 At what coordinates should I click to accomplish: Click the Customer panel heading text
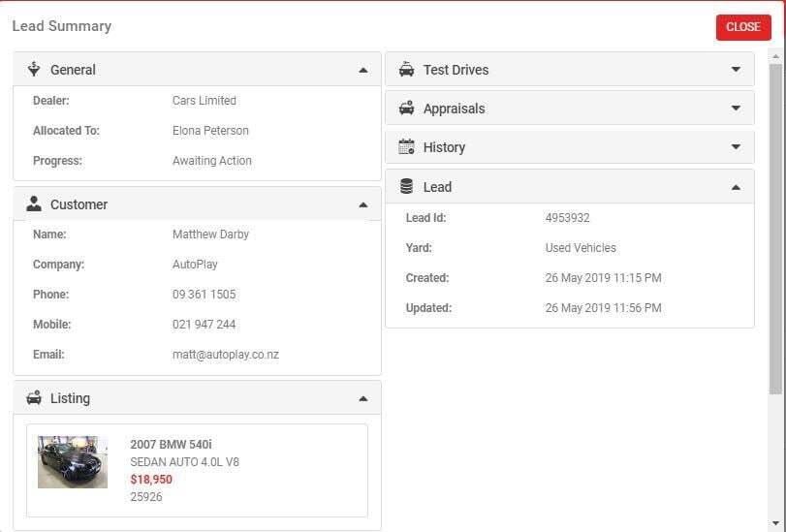click(x=79, y=204)
